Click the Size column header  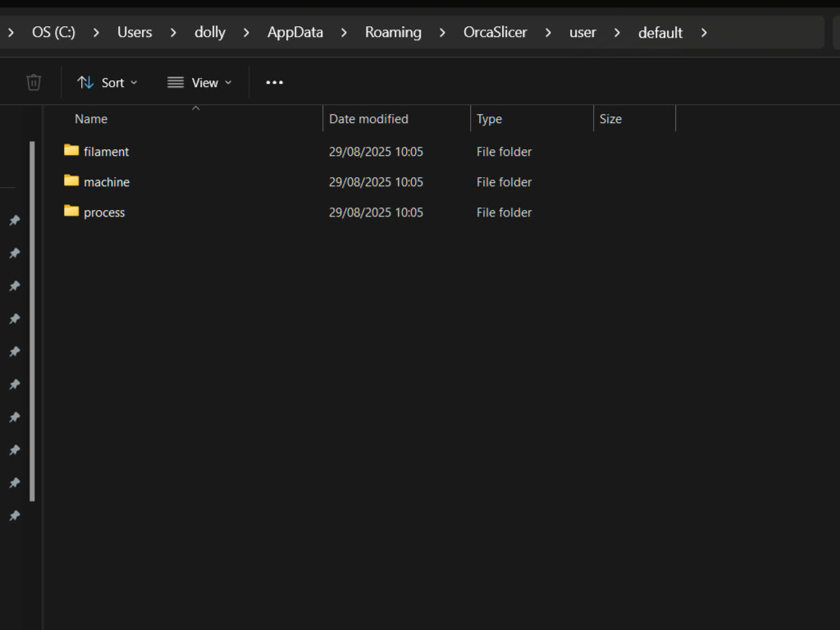(610, 119)
